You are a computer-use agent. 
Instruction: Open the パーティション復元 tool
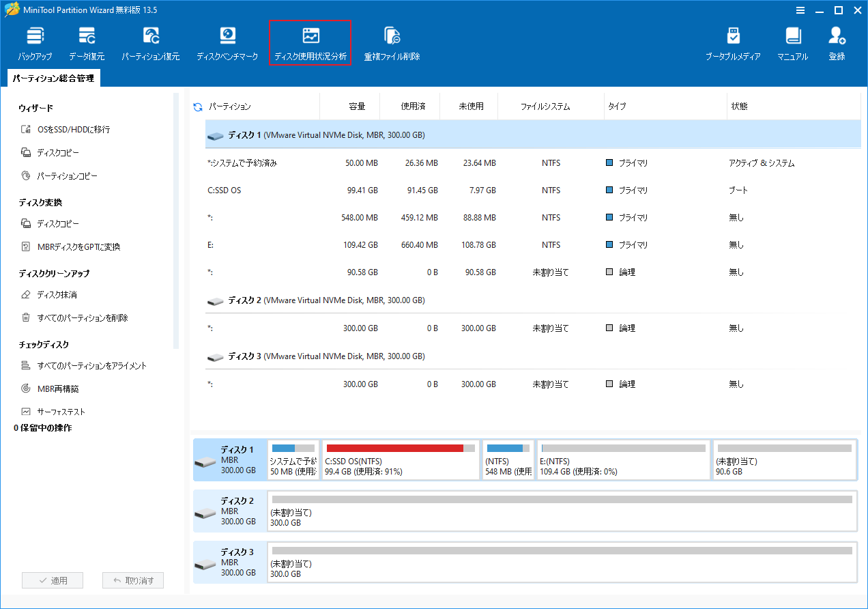tap(150, 41)
